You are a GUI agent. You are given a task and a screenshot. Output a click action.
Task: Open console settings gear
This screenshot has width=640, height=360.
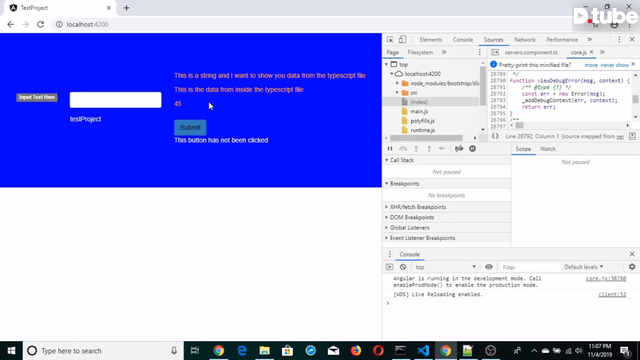tap(632, 267)
